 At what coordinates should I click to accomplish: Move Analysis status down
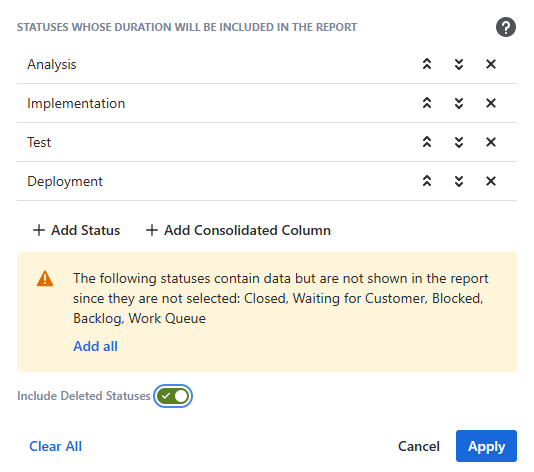459,64
